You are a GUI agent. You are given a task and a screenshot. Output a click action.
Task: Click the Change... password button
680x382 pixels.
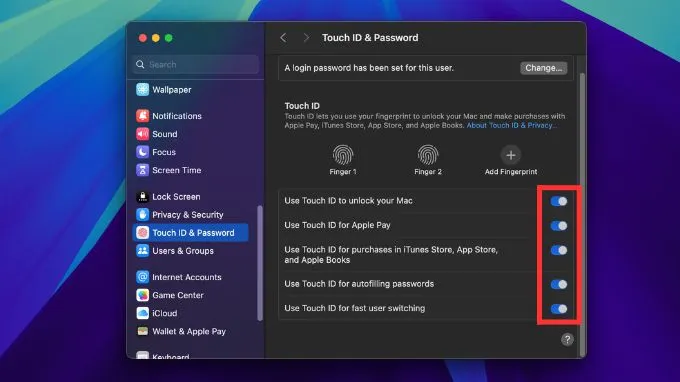pyautogui.click(x=543, y=68)
